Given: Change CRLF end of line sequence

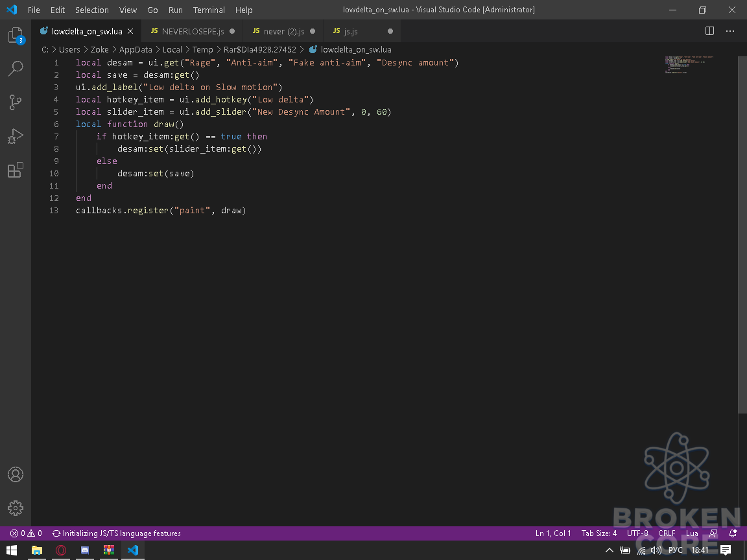Looking at the screenshot, I should click(x=667, y=533).
